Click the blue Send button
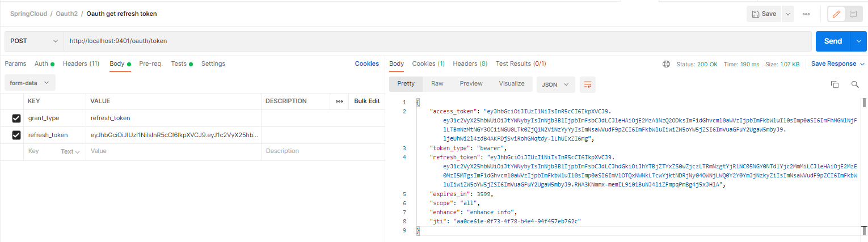 click(833, 41)
